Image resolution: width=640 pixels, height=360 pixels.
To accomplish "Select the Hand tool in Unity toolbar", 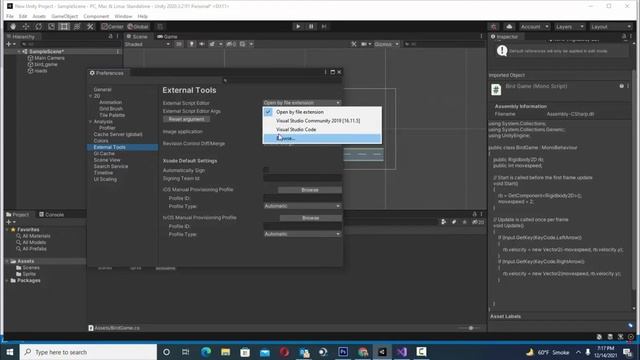I will 13,27.
